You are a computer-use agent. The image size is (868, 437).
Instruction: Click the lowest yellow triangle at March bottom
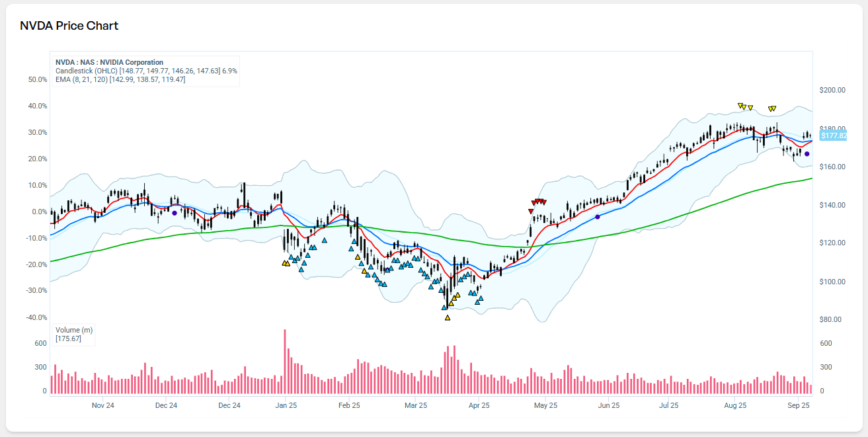point(448,318)
